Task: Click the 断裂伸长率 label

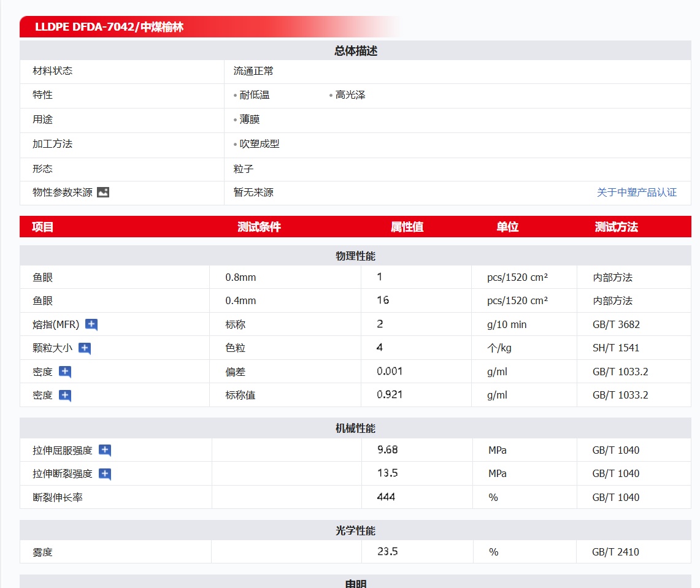Action: coord(58,497)
